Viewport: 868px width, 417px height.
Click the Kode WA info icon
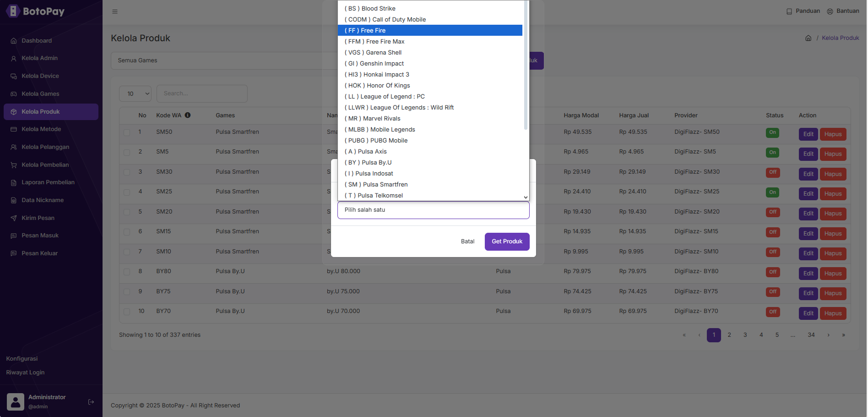tap(188, 115)
